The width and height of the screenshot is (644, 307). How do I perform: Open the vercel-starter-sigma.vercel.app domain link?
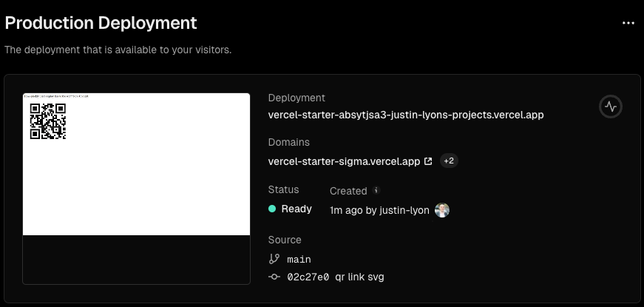coord(344,161)
